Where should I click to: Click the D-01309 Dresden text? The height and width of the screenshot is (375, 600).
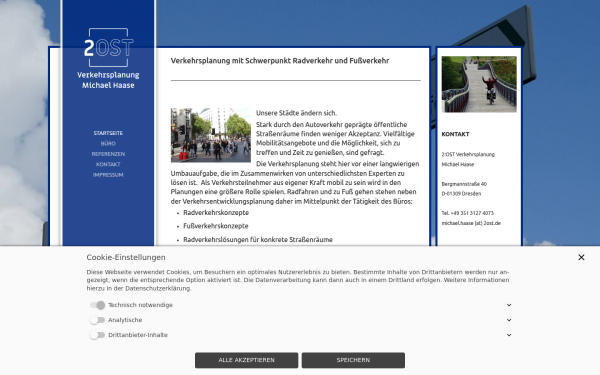tap(461, 194)
